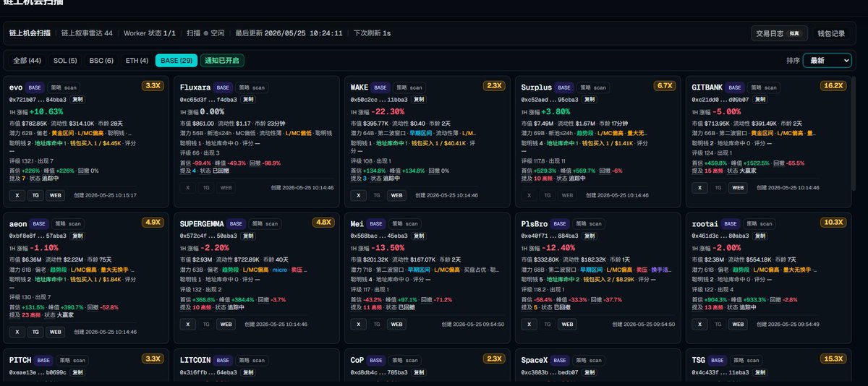The image size is (868, 386).
Task: Click the Fluxara token name
Action: coord(194,87)
